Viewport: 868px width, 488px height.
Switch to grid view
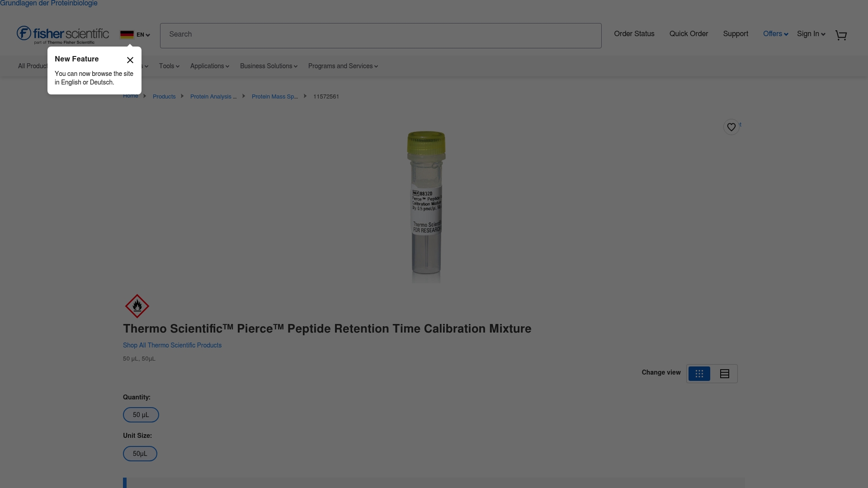point(699,374)
